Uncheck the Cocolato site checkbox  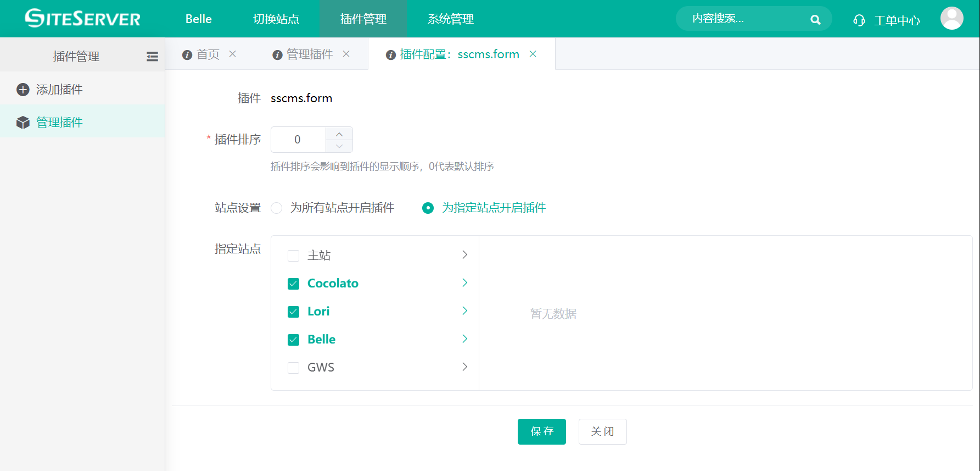(x=294, y=284)
